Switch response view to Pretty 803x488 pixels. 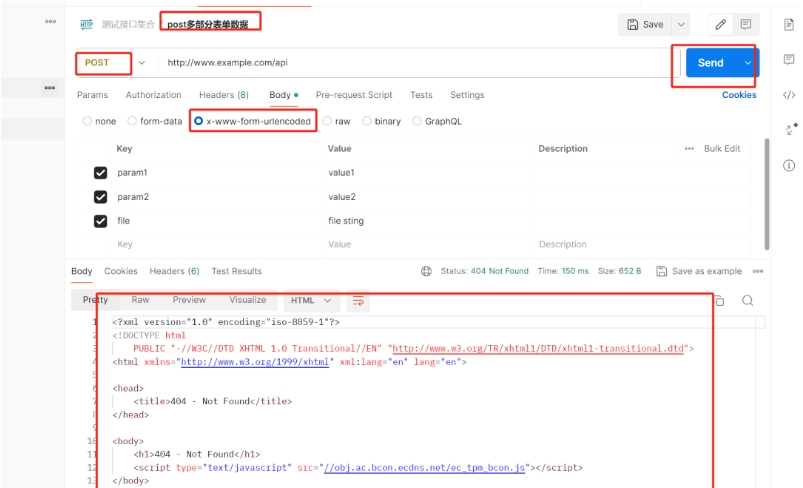95,300
